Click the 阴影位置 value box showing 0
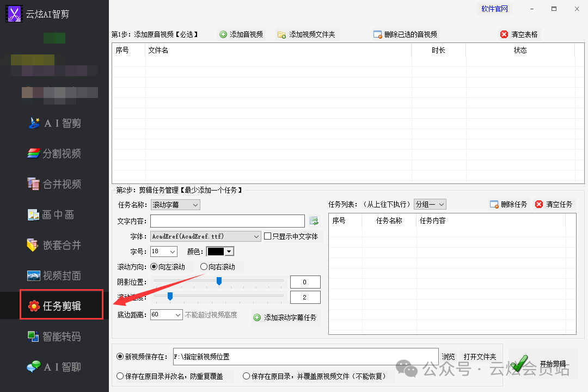 [305, 282]
